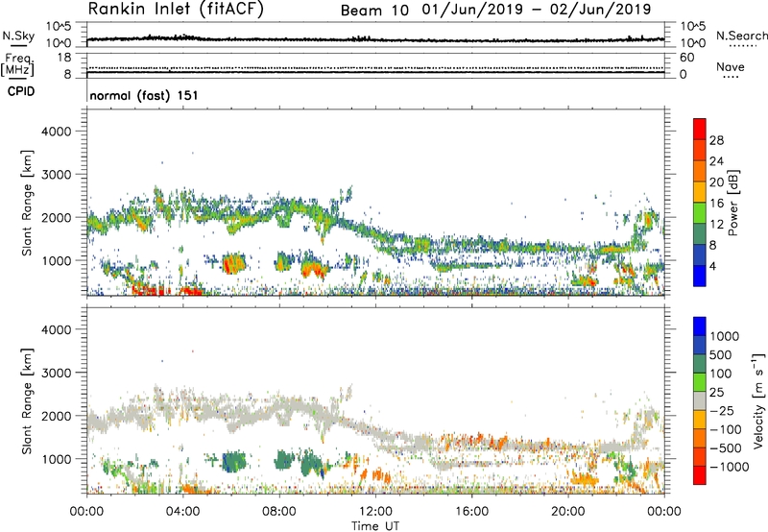
Task: Click the "16:00" time axis label
Action: point(471,512)
